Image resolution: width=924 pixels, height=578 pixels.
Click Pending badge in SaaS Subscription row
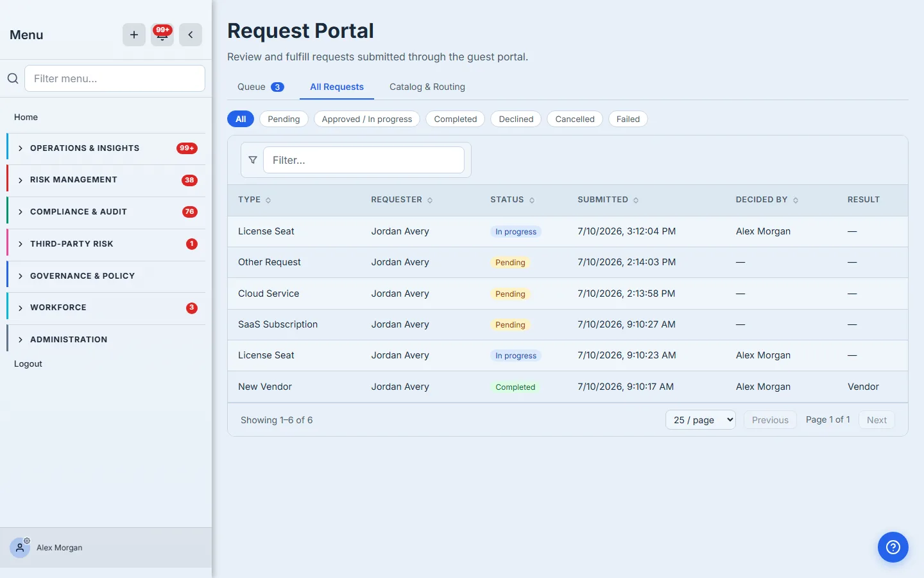pyautogui.click(x=510, y=325)
